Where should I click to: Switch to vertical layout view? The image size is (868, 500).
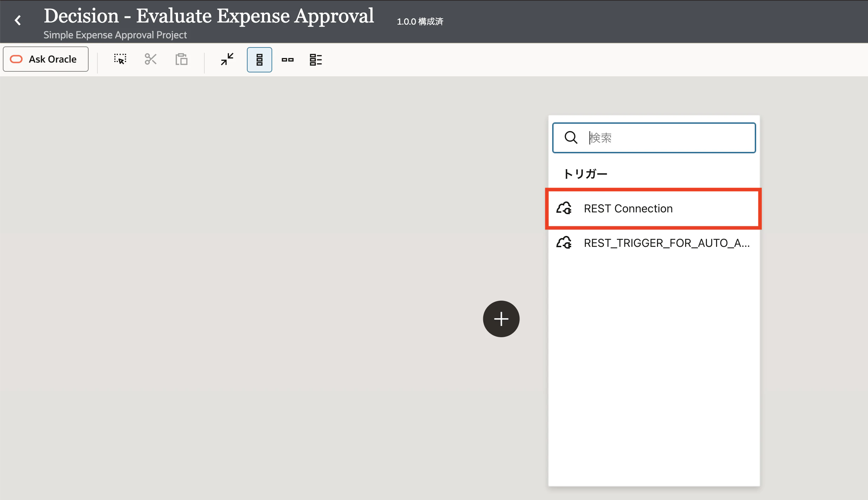click(260, 60)
